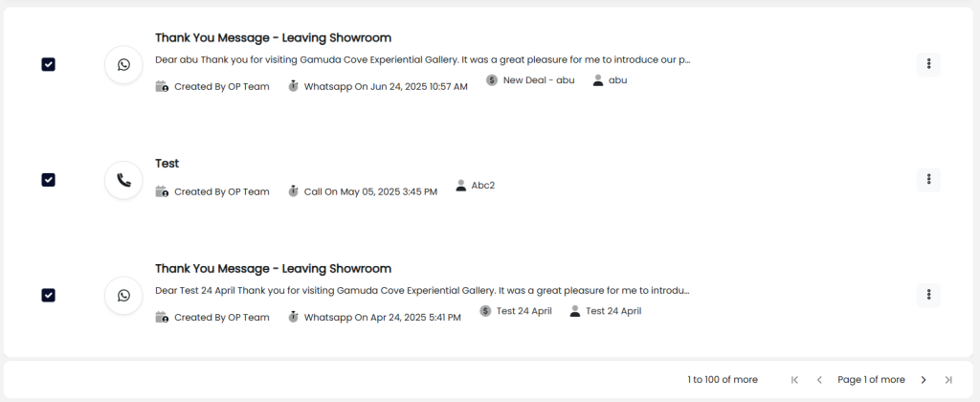Viewport: 980px width, 402px height.
Task: Open three-dot options for Test 24 April message
Action: [x=928, y=295]
